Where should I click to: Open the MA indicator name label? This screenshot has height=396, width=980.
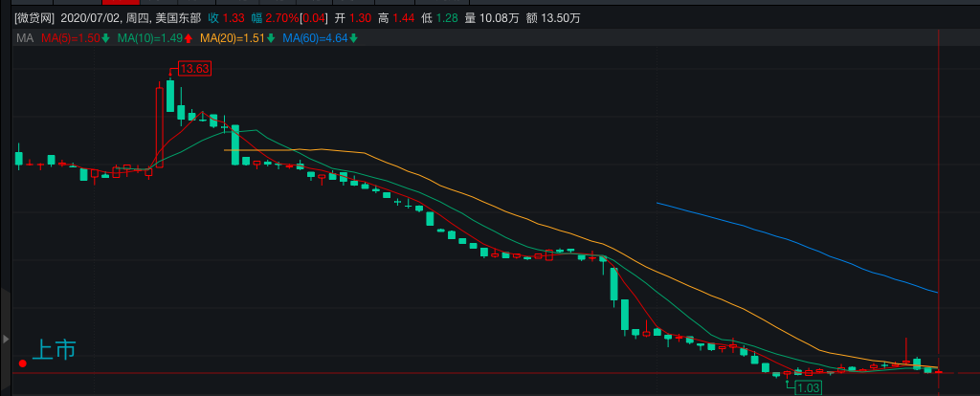coord(25,38)
